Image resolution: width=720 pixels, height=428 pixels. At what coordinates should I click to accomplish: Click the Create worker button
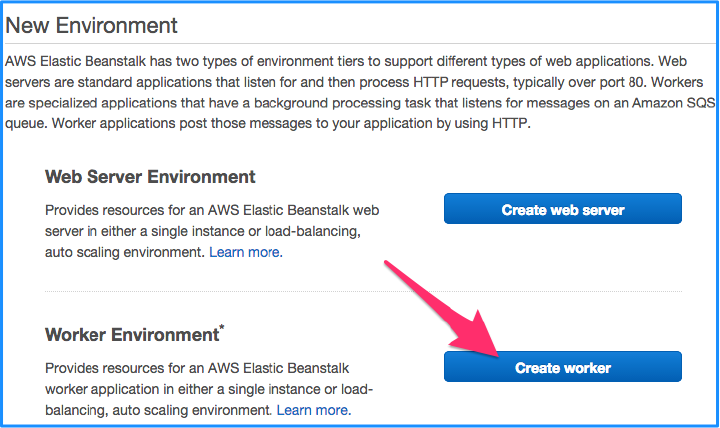coord(562,366)
